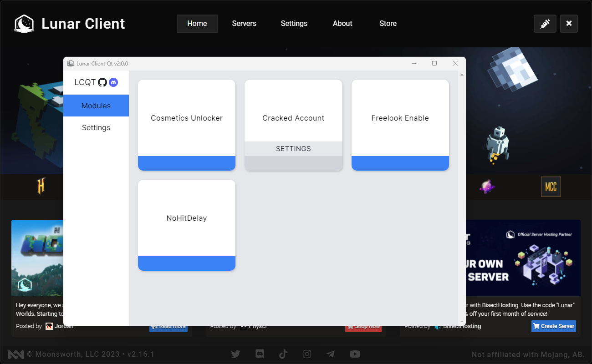Viewport: 592px width, 364px height.
Task: Open Store tab in Lunar Client
Action: (x=388, y=24)
